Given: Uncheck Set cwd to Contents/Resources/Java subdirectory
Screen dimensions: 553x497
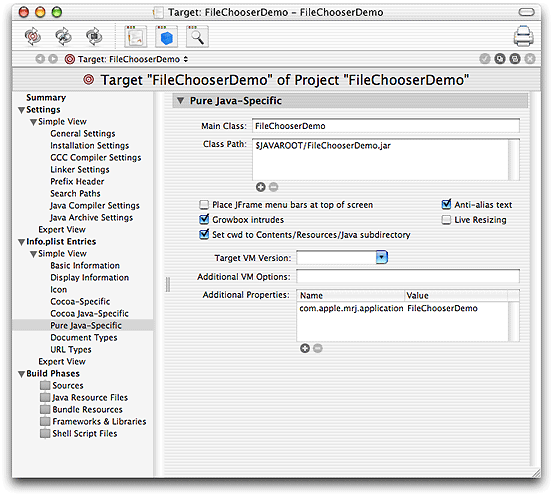Looking at the screenshot, I should coord(204,235).
